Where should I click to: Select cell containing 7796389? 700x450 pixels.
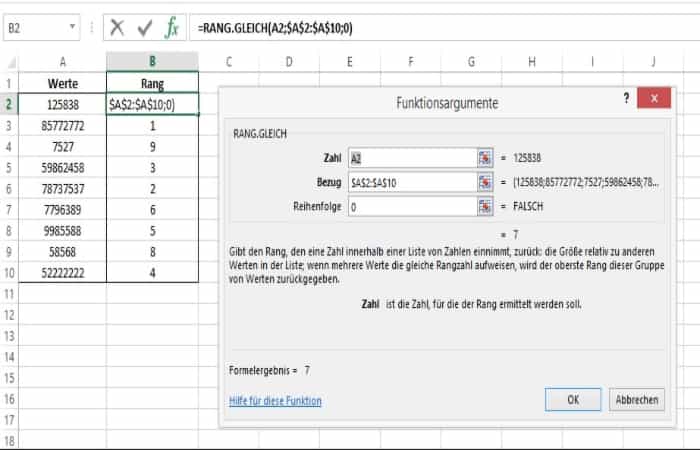click(x=62, y=210)
